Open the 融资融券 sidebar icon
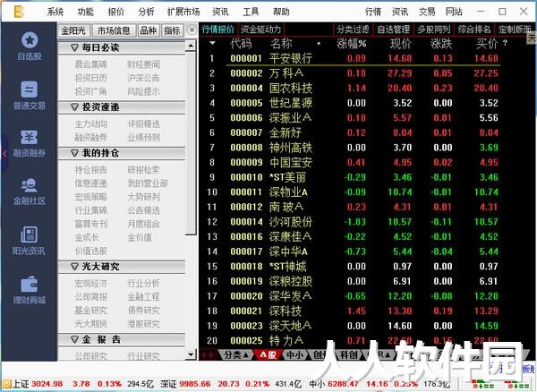 30,137
